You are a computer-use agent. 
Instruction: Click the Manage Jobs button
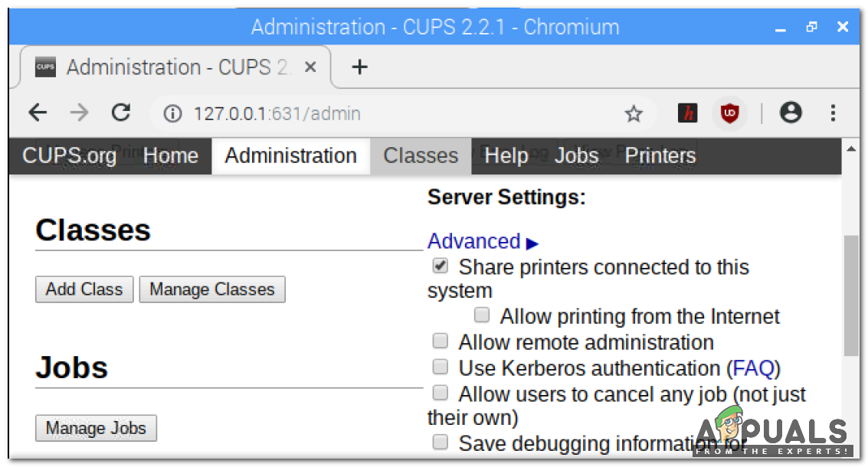96,428
